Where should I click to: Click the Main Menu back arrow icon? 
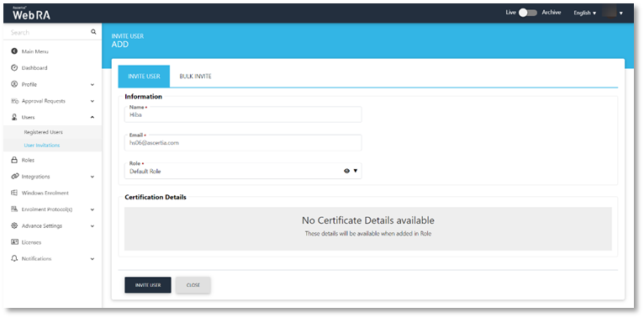[x=14, y=51]
